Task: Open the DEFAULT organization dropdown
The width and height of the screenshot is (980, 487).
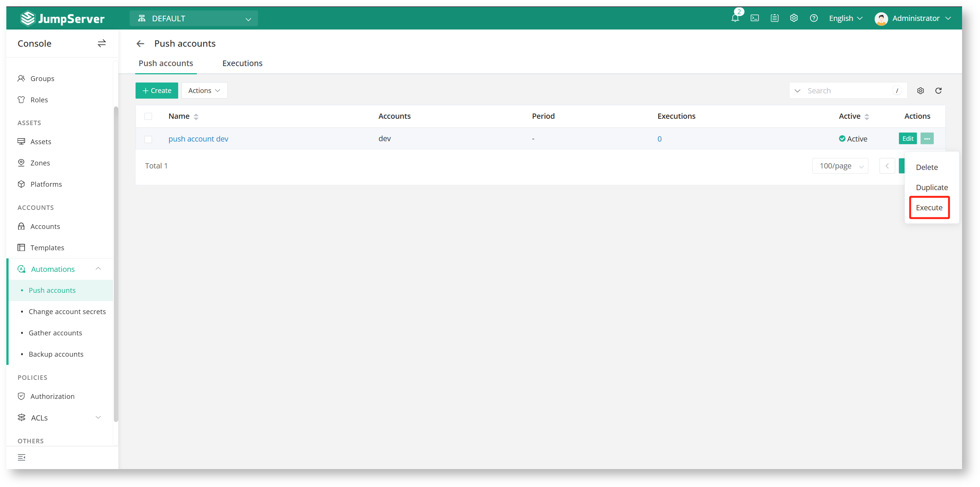Action: [193, 18]
